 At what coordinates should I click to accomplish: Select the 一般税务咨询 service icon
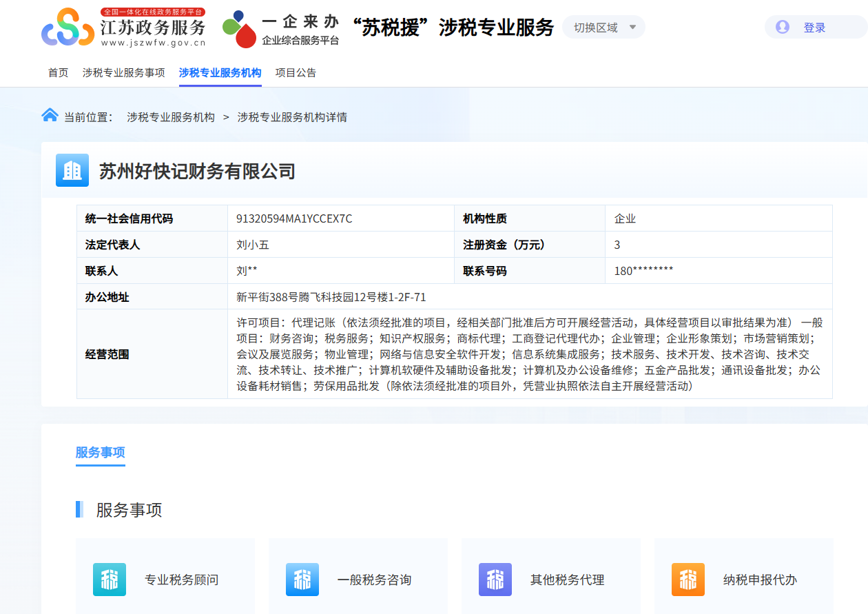pos(302,580)
